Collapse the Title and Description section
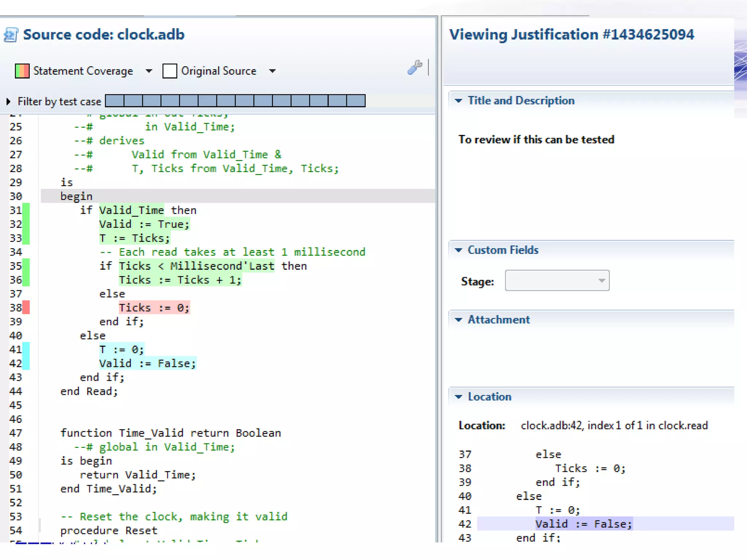Image resolution: width=747 pixels, height=560 pixels. [458, 101]
